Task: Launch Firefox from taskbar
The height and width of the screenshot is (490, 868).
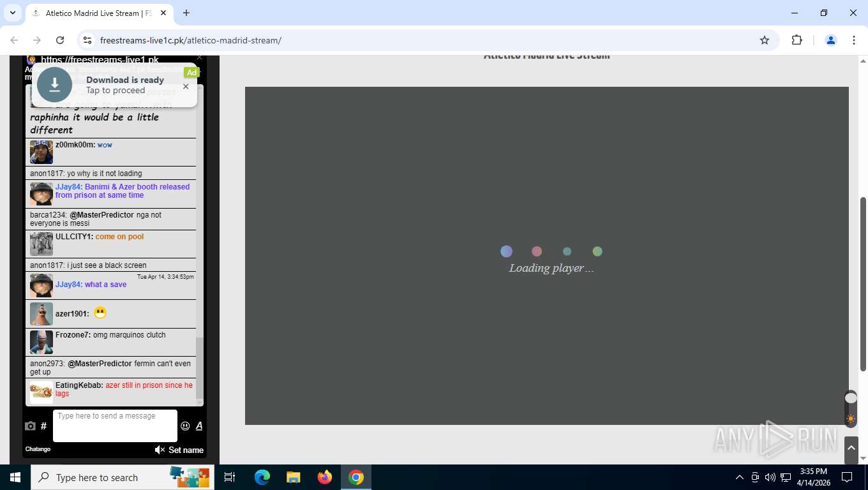Action: pyautogui.click(x=325, y=477)
